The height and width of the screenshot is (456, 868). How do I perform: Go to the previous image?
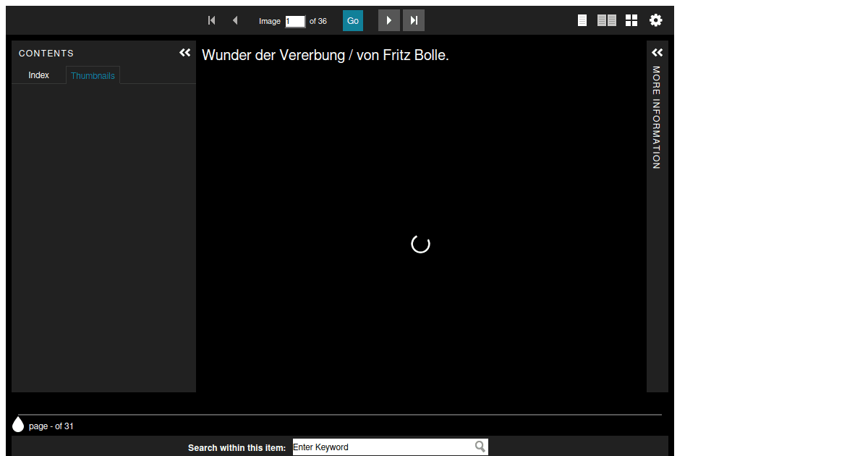(x=235, y=20)
